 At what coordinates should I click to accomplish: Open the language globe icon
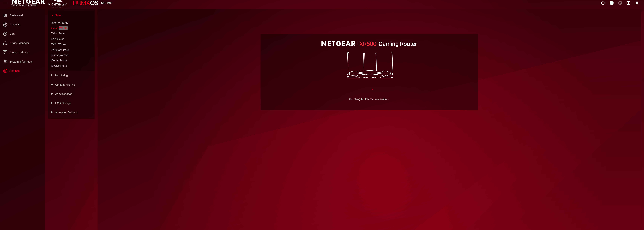click(612, 3)
